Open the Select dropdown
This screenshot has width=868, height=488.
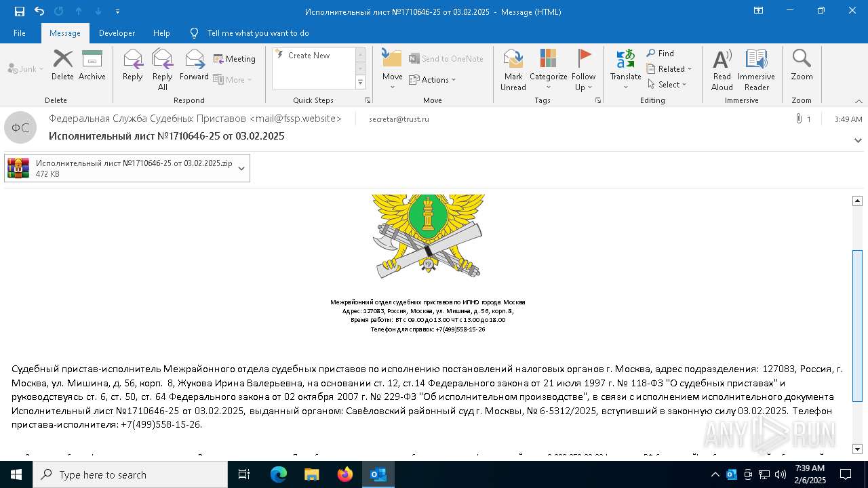pyautogui.click(x=667, y=85)
